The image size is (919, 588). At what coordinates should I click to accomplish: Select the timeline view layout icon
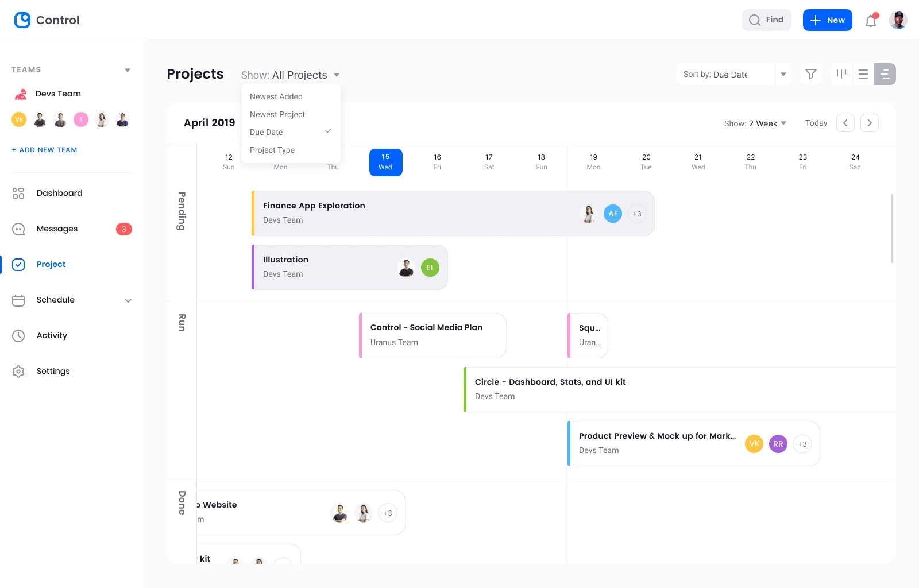click(x=885, y=74)
